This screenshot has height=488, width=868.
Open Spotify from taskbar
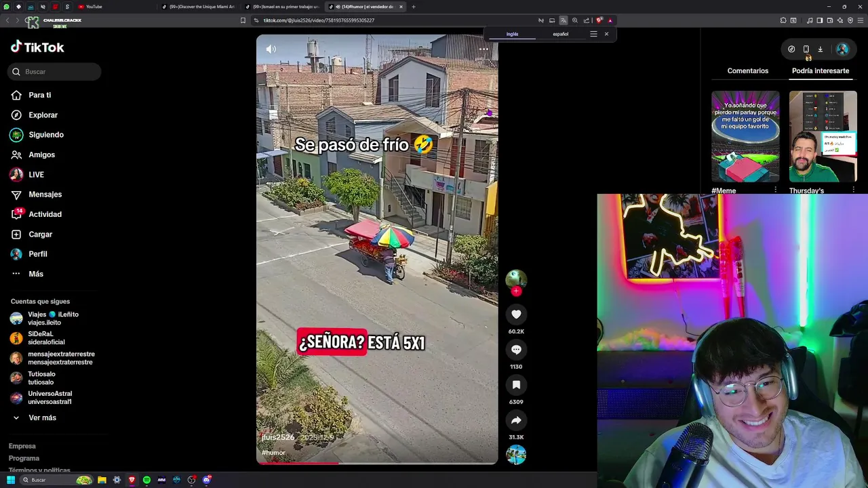click(x=146, y=480)
